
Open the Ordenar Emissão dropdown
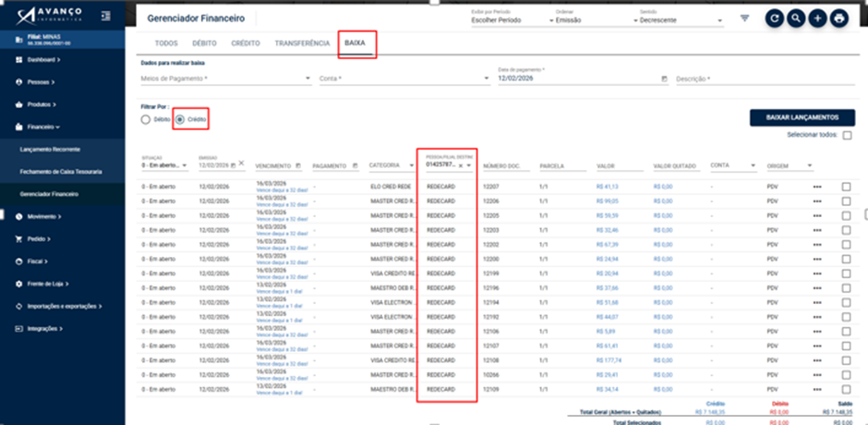point(597,20)
